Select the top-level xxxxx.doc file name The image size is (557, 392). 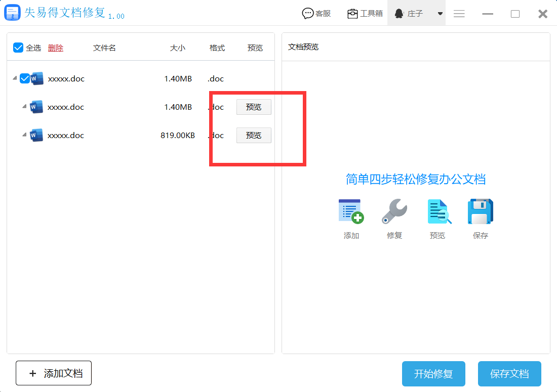pos(66,79)
